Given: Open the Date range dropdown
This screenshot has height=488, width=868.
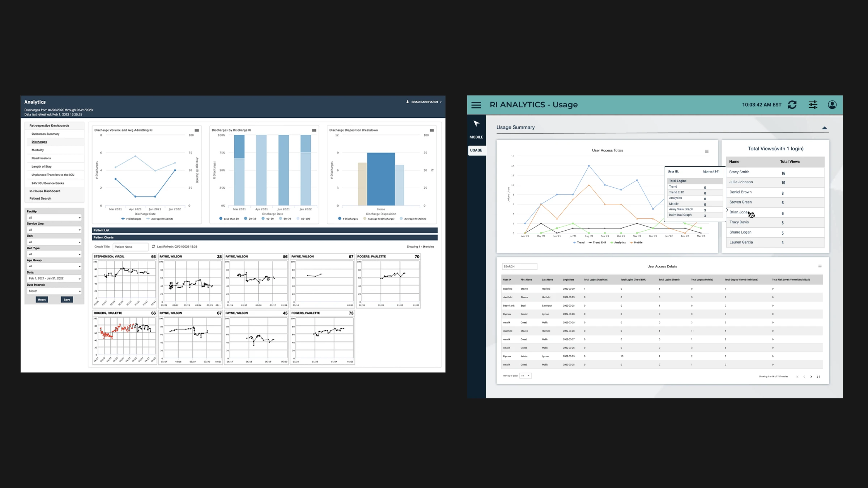Looking at the screenshot, I should pyautogui.click(x=55, y=278).
